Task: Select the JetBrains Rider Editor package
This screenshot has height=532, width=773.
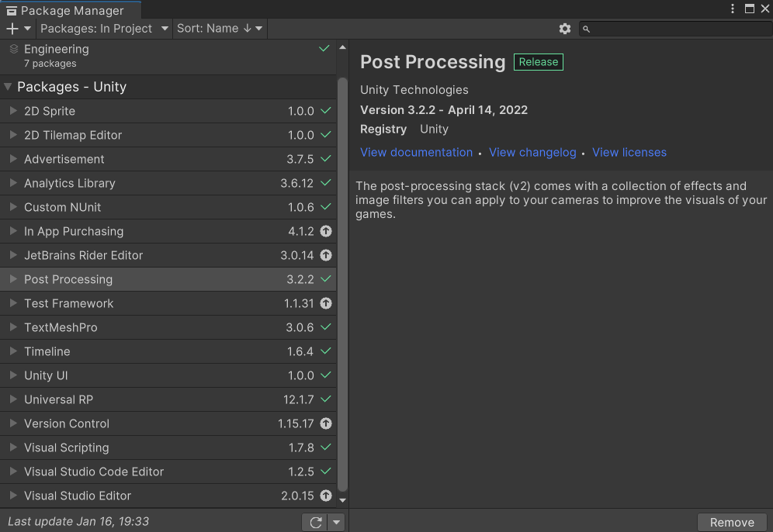Action: click(x=168, y=255)
